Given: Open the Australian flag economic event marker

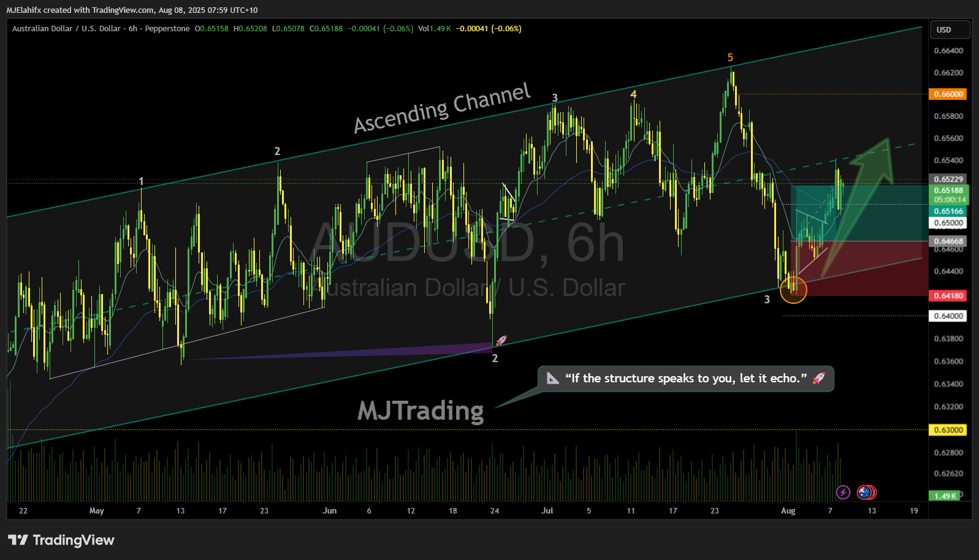Looking at the screenshot, I should click(x=865, y=492).
